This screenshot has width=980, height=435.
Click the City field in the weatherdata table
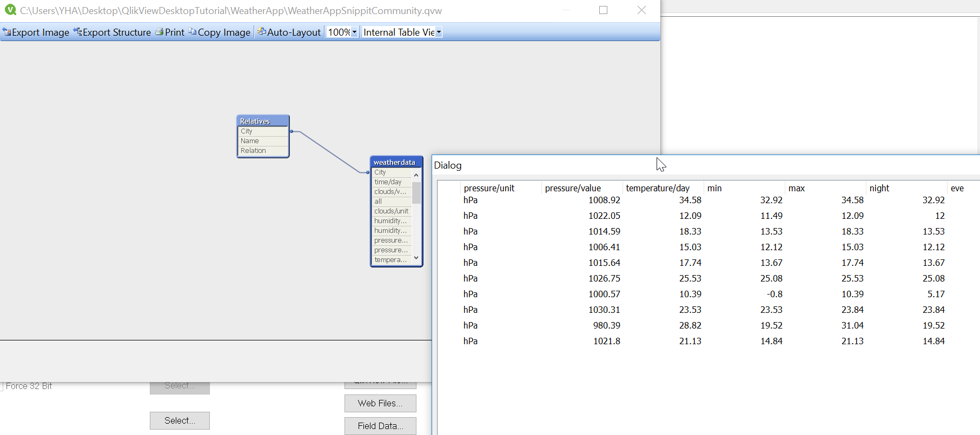[392, 172]
